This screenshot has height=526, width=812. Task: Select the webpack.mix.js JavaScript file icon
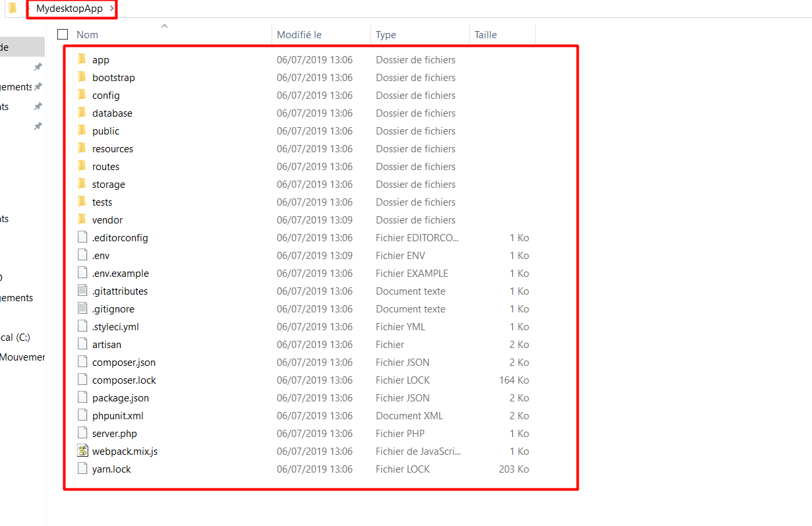pos(82,451)
